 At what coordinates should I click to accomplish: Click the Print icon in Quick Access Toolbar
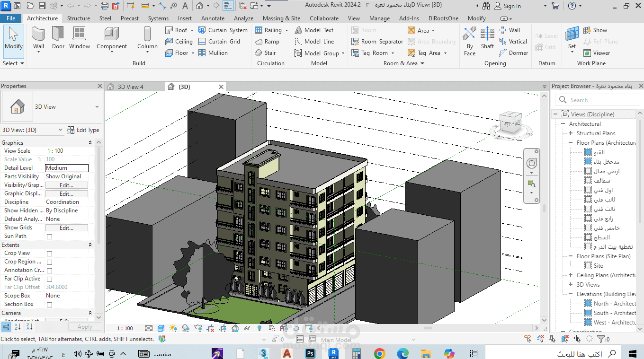click(x=105, y=6)
